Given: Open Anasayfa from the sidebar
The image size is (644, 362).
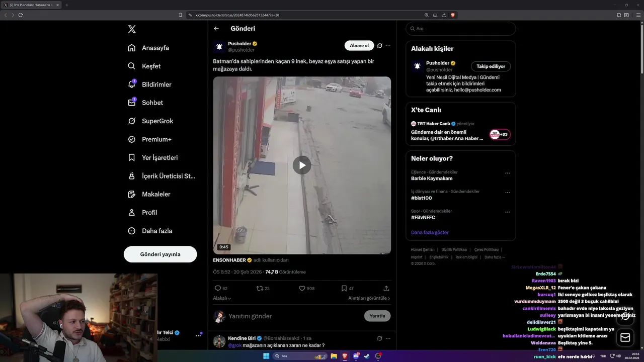Looking at the screenshot, I should pyautogui.click(x=148, y=48).
